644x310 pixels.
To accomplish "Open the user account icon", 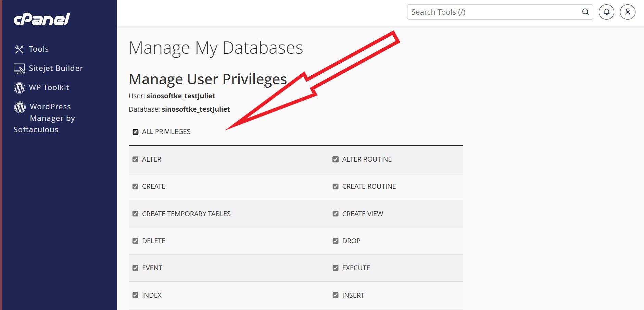I will click(x=628, y=12).
